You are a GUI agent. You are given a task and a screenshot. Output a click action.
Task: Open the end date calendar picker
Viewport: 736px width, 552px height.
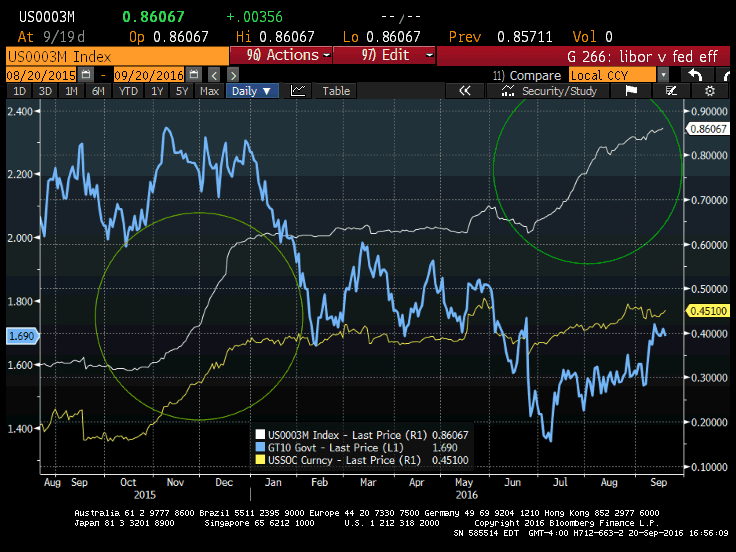[191, 75]
